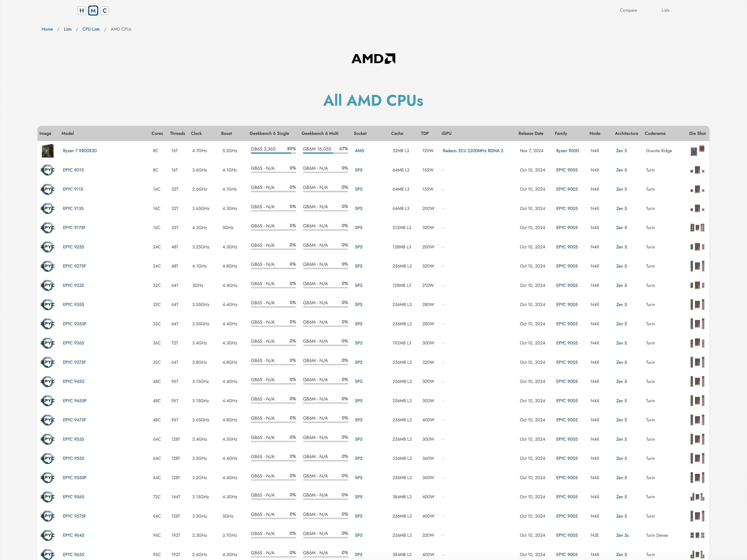Viewport: 747px width, 560px height.
Task: Open the Ryzen 7 9800X3D model link
Action: click(x=80, y=151)
